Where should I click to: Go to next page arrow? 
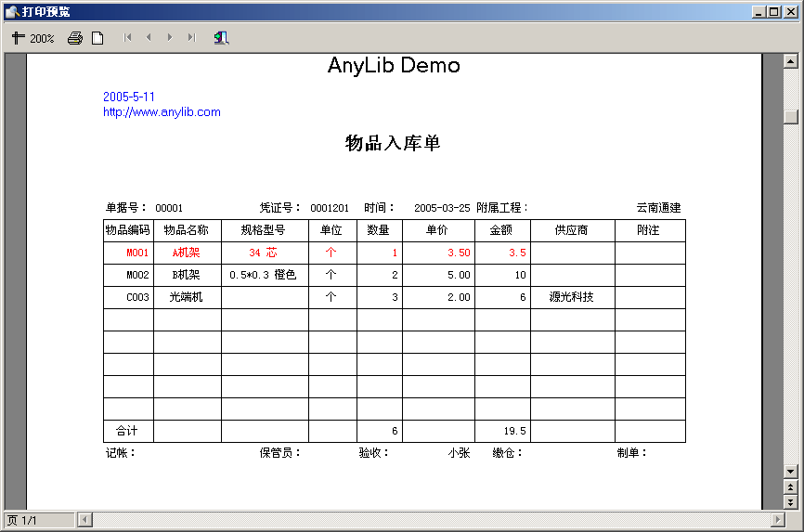[170, 37]
